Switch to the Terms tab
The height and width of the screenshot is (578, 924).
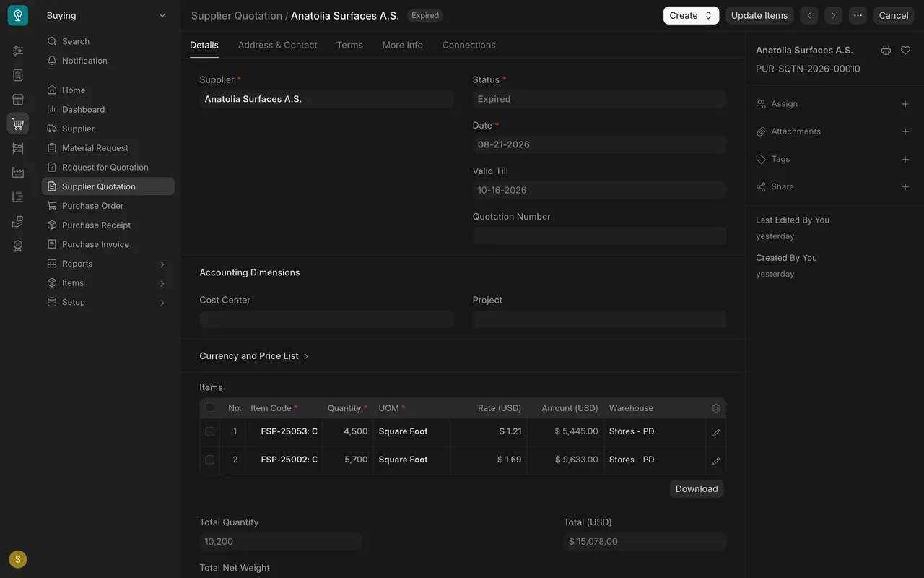(x=349, y=45)
